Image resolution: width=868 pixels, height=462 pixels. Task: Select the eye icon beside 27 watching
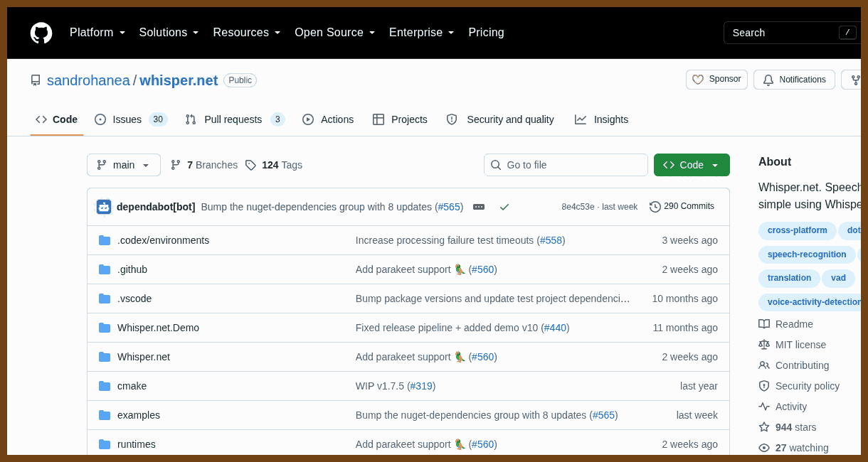[764, 448]
